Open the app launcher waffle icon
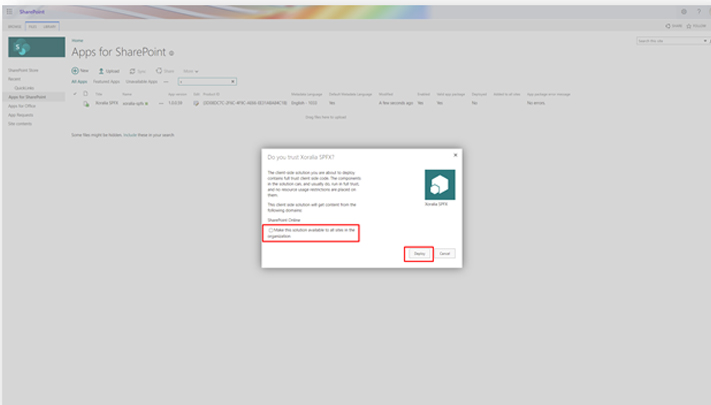The width and height of the screenshot is (711, 405). click(x=10, y=11)
